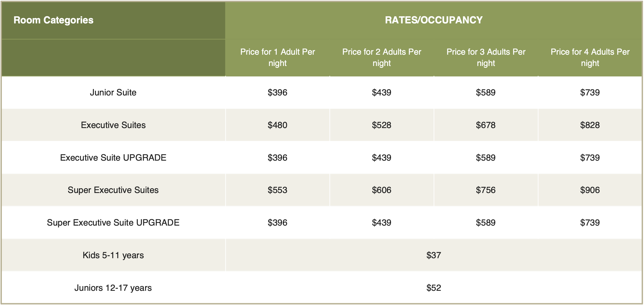The width and height of the screenshot is (644, 305).
Task: Select the $480 Executive Suites price
Action: (x=278, y=125)
